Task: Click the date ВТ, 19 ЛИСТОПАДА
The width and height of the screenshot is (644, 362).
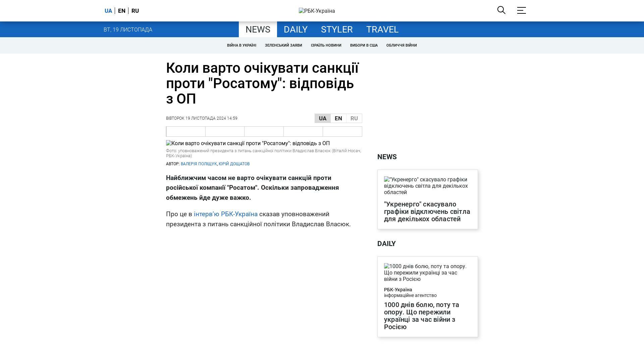Action: tap(128, 30)
